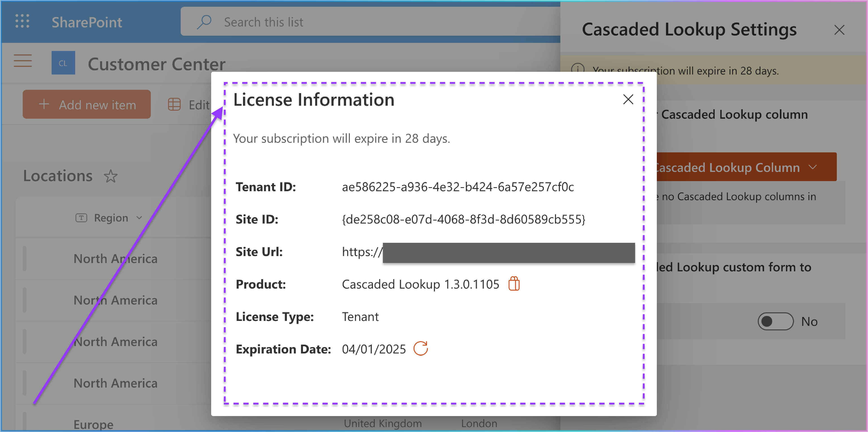Select the London cell
The image size is (868, 432).
click(x=479, y=423)
